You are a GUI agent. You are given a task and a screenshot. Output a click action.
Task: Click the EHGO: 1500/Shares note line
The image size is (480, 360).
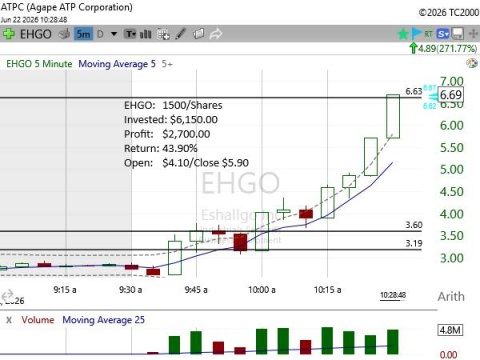(x=173, y=105)
